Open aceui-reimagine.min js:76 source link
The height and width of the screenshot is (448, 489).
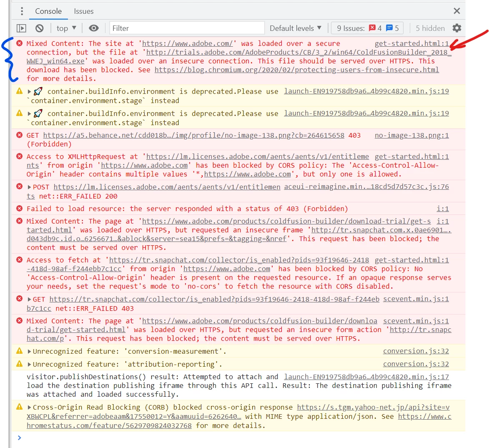(366, 187)
